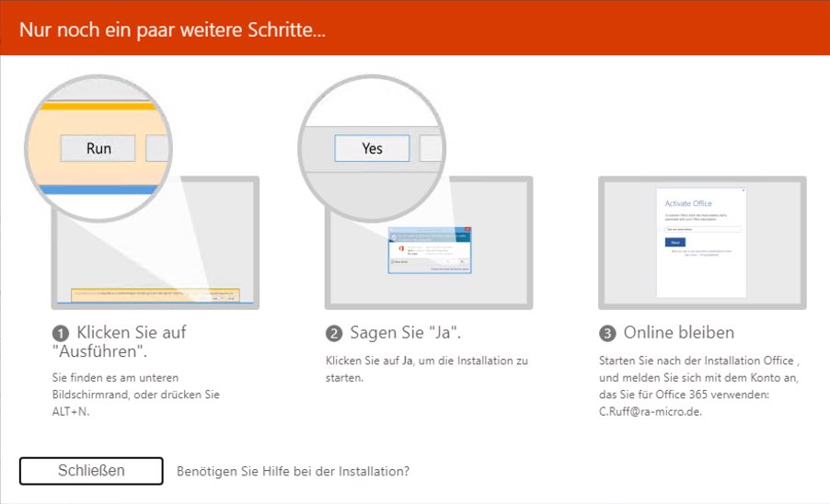Open 'Benötigen Sie Hilfe bei der Installation?' link
Viewport: 830px width, 504px height.
293,471
